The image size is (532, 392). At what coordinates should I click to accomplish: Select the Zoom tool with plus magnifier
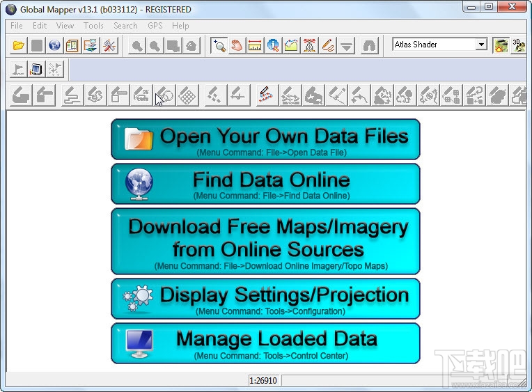pyautogui.click(x=219, y=45)
